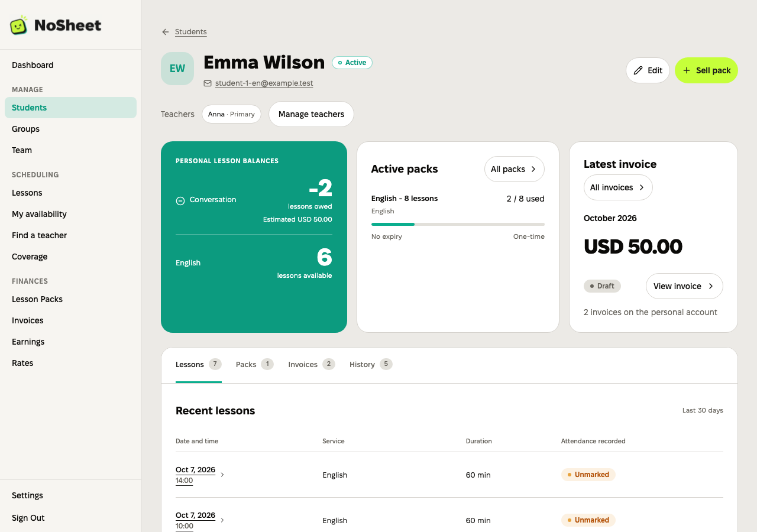This screenshot has height=532, width=757.
Task: Switch to the Invoices tab
Action: click(312, 365)
